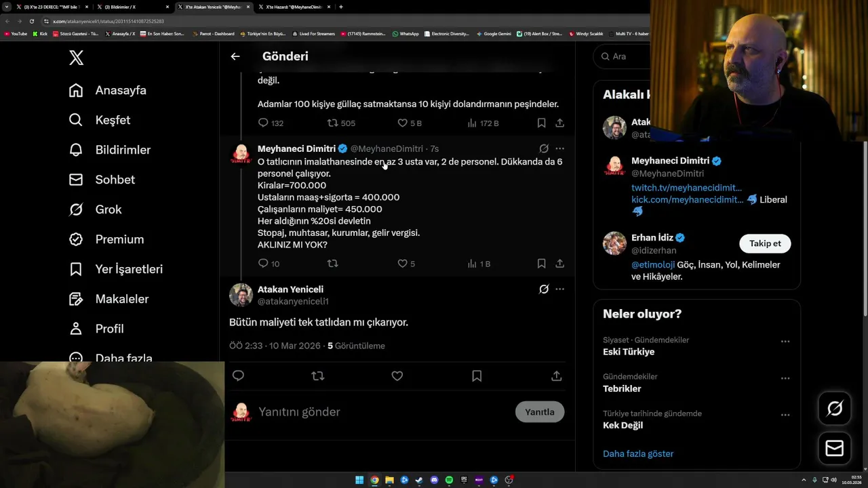Share Meyhaneci Dimitri's tweet
This screenshot has height=488, width=868.
click(x=559, y=264)
